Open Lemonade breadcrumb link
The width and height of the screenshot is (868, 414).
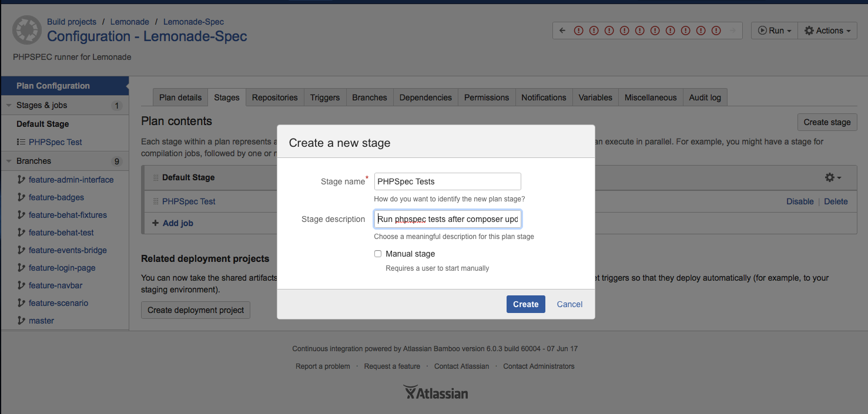click(x=130, y=22)
